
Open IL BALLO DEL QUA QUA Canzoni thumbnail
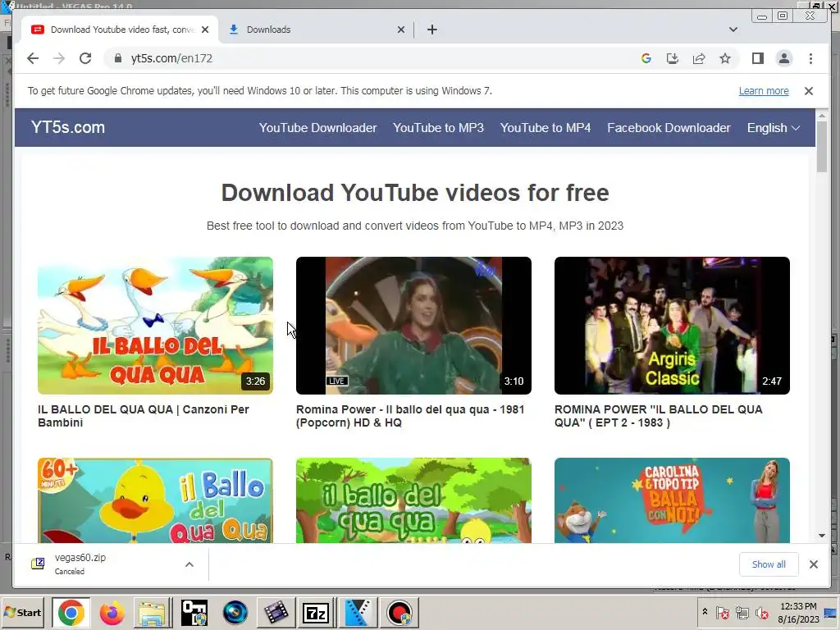pyautogui.click(x=155, y=326)
